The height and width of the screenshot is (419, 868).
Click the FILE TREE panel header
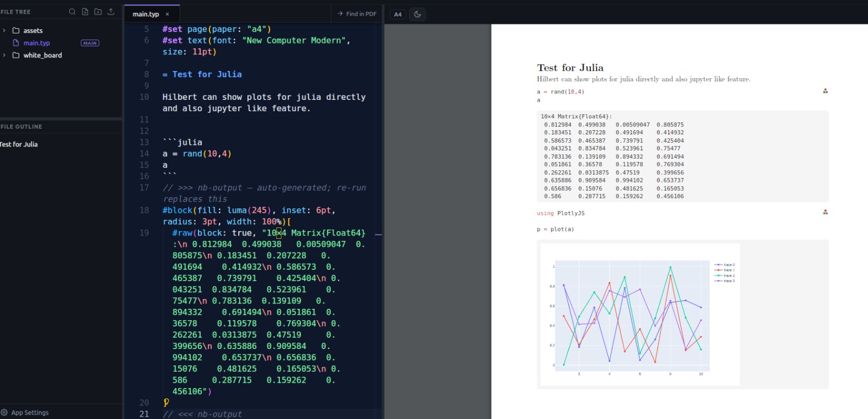tap(16, 11)
